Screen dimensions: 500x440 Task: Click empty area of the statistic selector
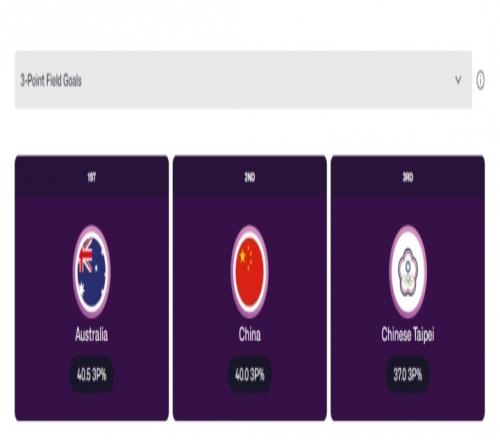coord(267,80)
